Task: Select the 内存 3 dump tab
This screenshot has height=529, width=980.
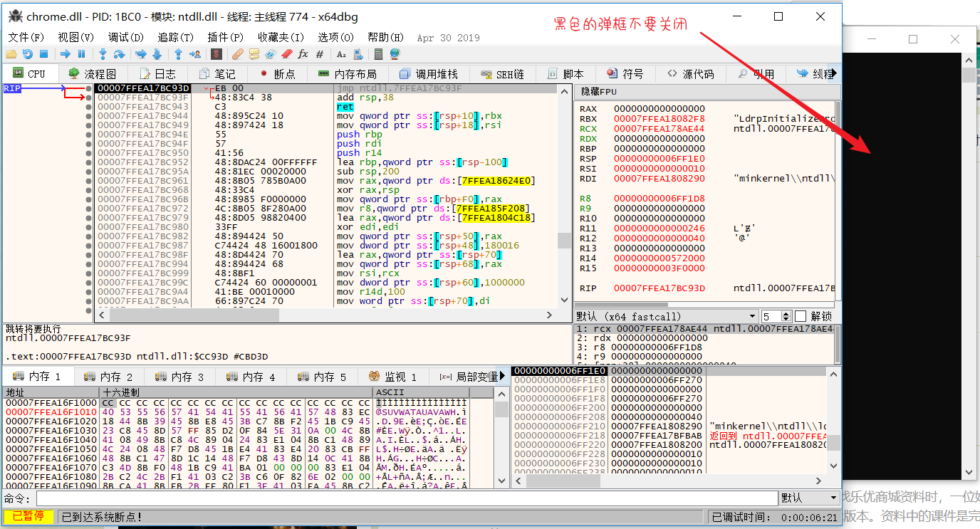Action: pos(179,376)
